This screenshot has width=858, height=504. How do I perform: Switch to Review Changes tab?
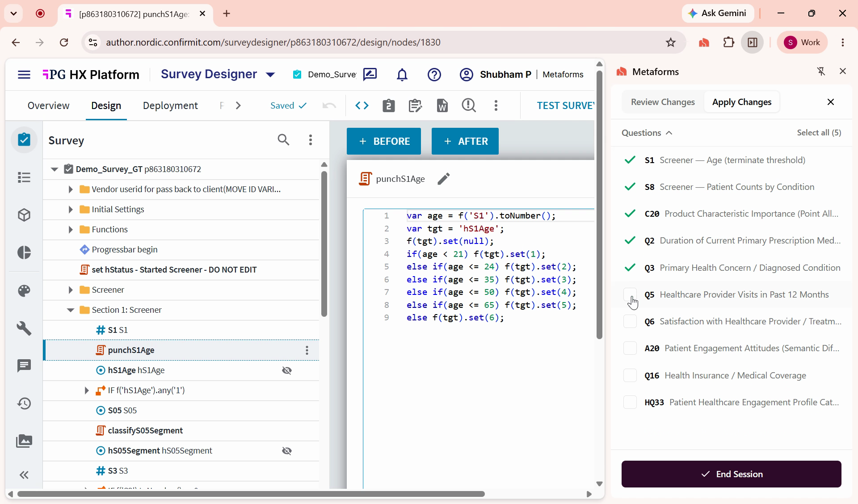pyautogui.click(x=663, y=102)
